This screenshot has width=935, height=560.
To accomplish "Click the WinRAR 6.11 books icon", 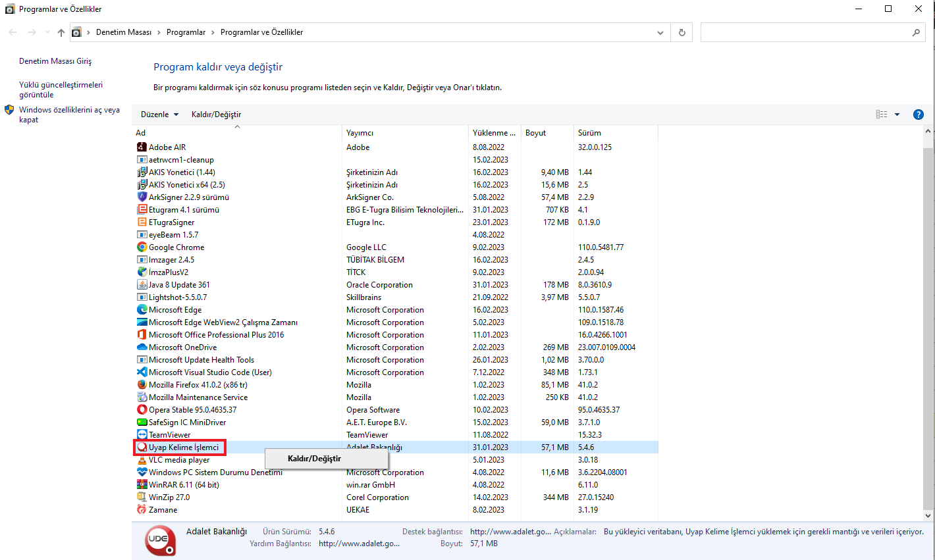I will [142, 485].
